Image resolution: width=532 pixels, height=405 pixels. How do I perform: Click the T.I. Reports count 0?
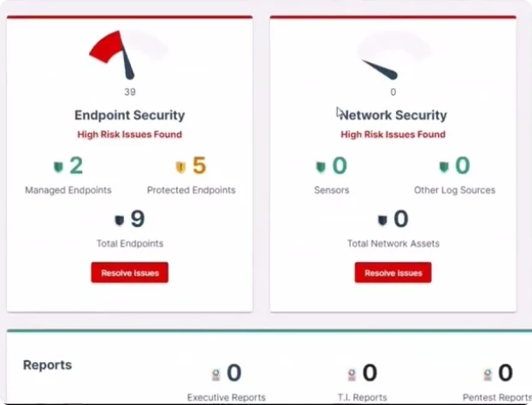click(369, 372)
